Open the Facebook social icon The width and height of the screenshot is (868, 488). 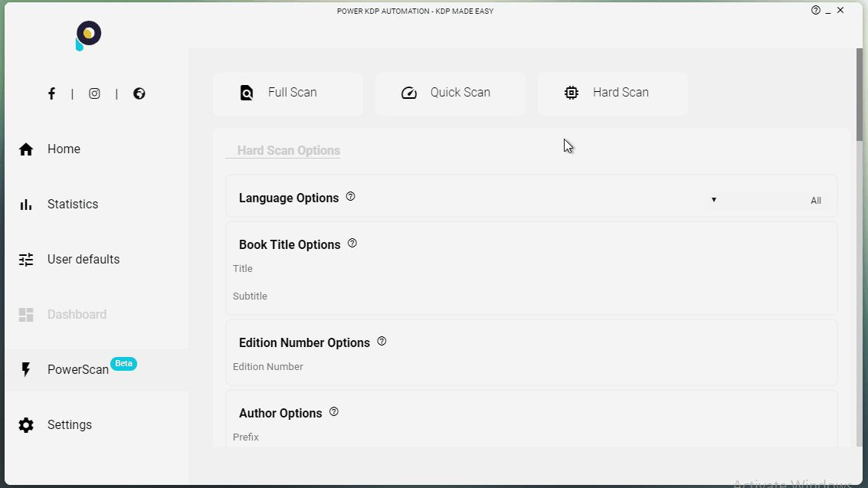(x=51, y=93)
